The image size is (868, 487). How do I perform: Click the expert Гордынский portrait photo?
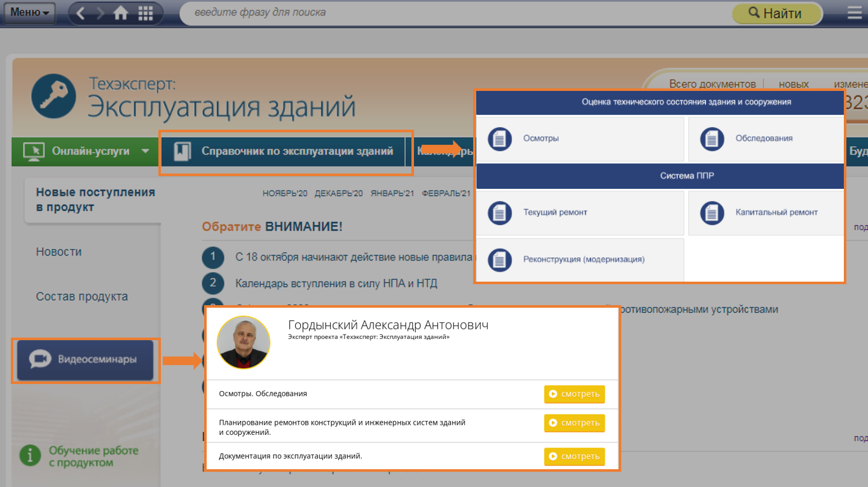tap(244, 342)
